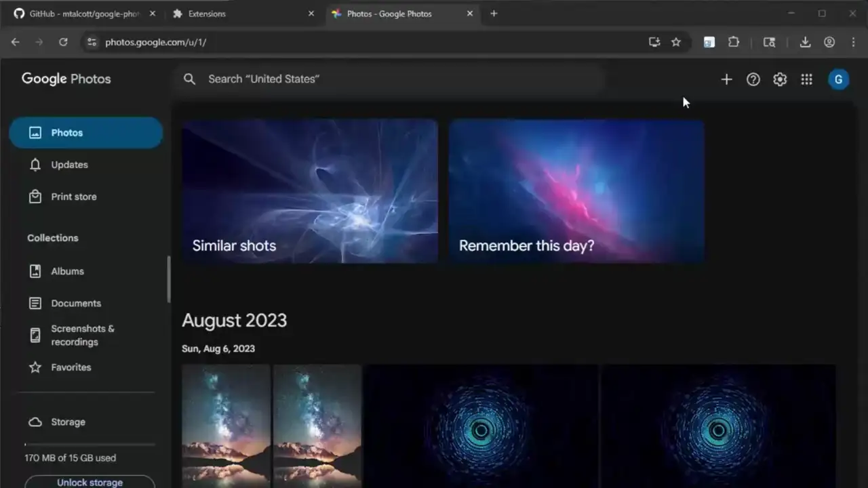The height and width of the screenshot is (488, 868).
Task: Open Chrome downloads icon
Action: point(805,42)
